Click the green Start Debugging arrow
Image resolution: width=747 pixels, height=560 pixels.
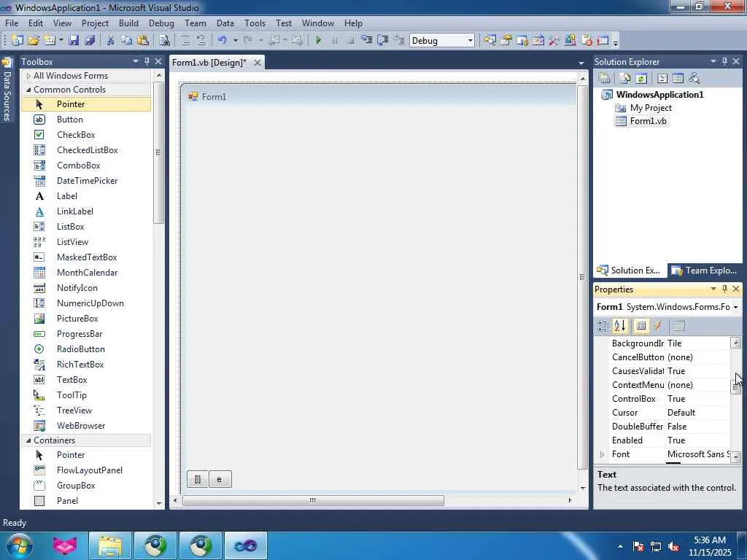pyautogui.click(x=318, y=41)
